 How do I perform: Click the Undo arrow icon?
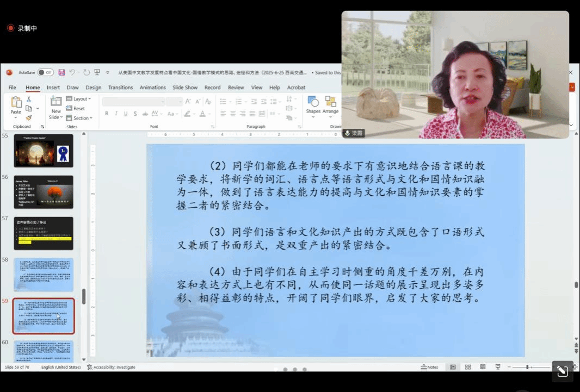72,72
